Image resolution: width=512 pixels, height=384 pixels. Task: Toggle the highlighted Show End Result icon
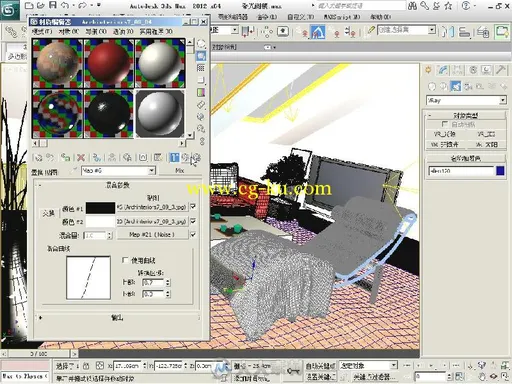[x=174, y=157]
